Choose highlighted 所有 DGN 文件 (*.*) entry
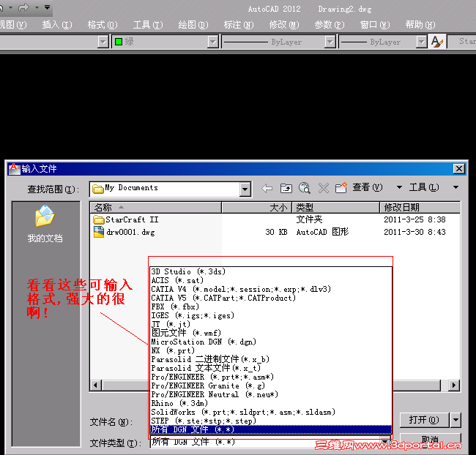476x455 pixels. [x=271, y=430]
